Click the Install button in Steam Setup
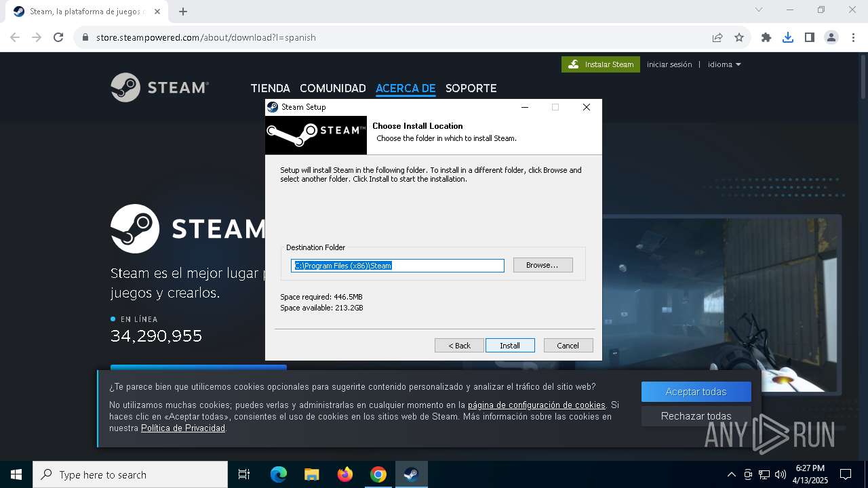This screenshot has width=868, height=488. click(510, 346)
